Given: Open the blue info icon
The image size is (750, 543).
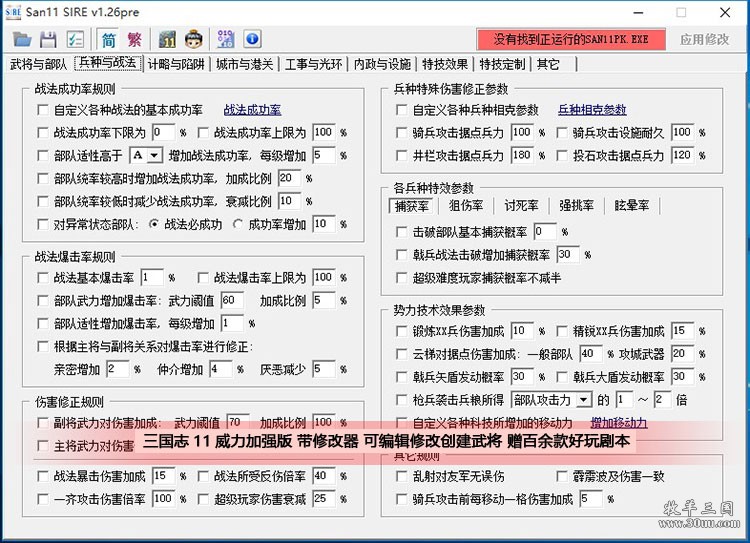Looking at the screenshot, I should click(252, 39).
